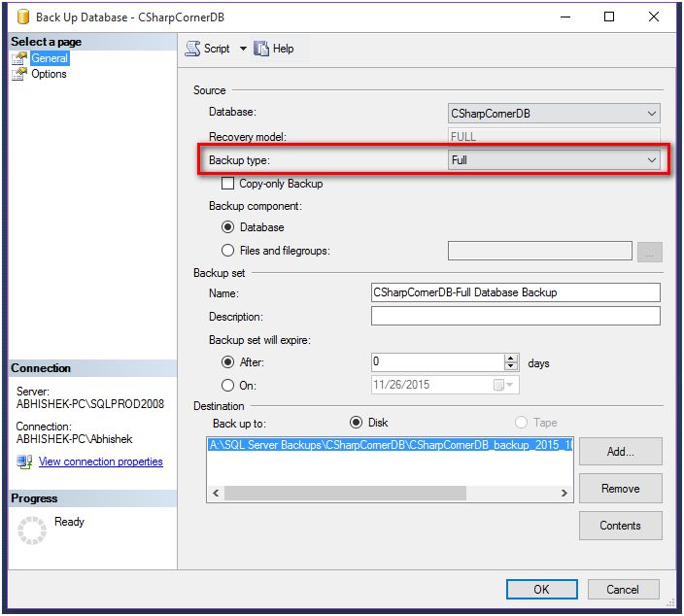The width and height of the screenshot is (684, 616).
Task: Click destination list scroll right arrow
Action: point(564,493)
